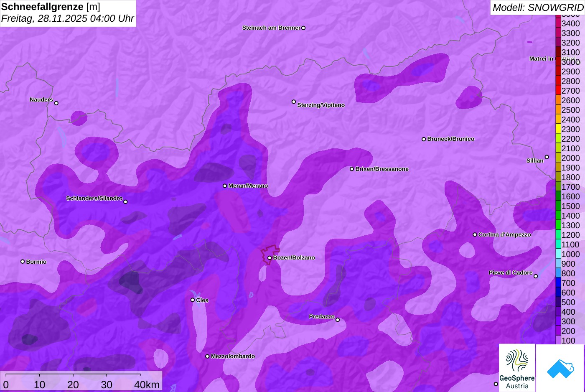Click the date Freitag, 28.11.2025 04:00 Uhr
The height and width of the screenshot is (392, 585).
67,18
